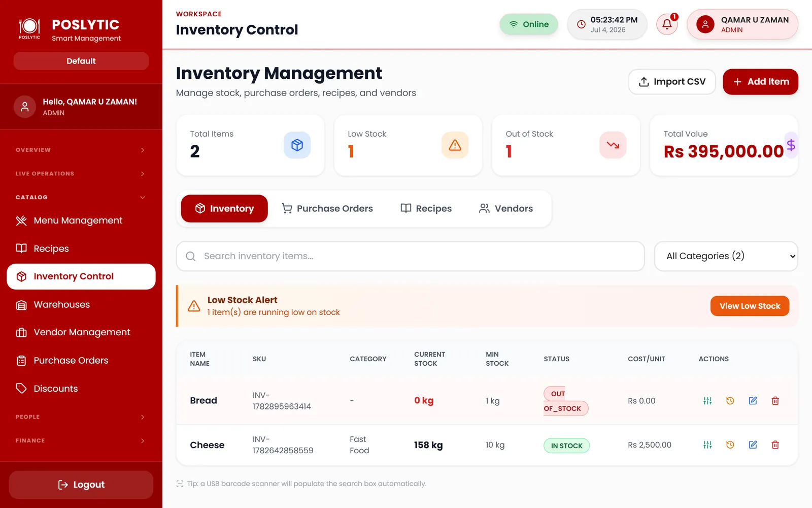Open the notification bell

point(667,24)
